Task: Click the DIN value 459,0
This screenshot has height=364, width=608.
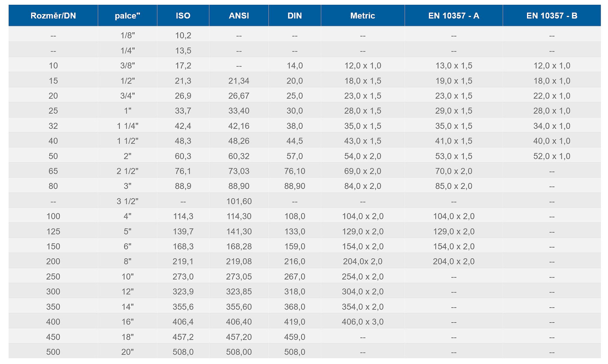Action: pyautogui.click(x=294, y=337)
